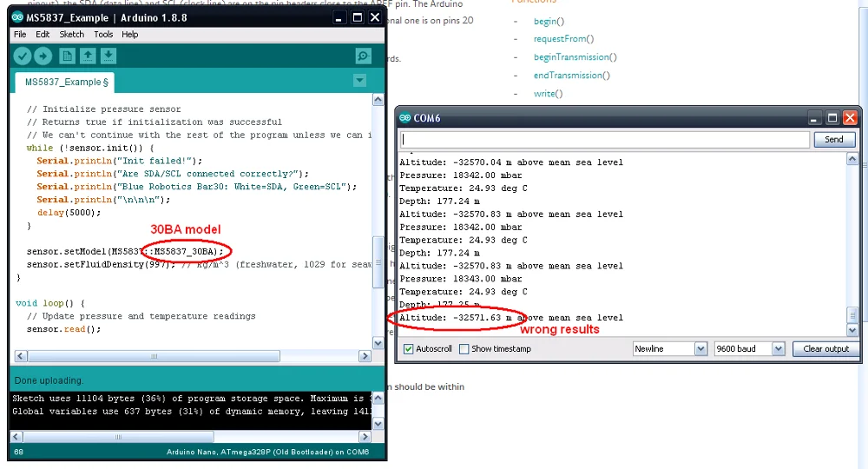Minimize the COM6 serial monitor window
868x469 pixels.
(813, 118)
